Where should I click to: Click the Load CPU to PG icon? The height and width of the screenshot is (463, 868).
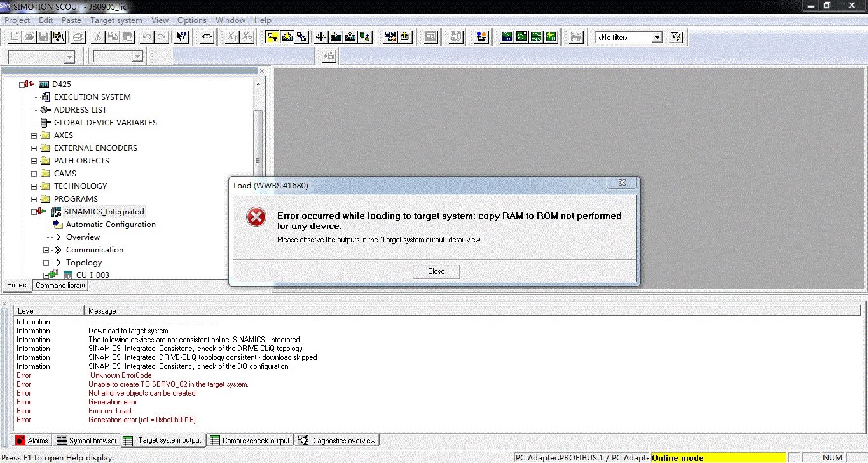(x=350, y=37)
